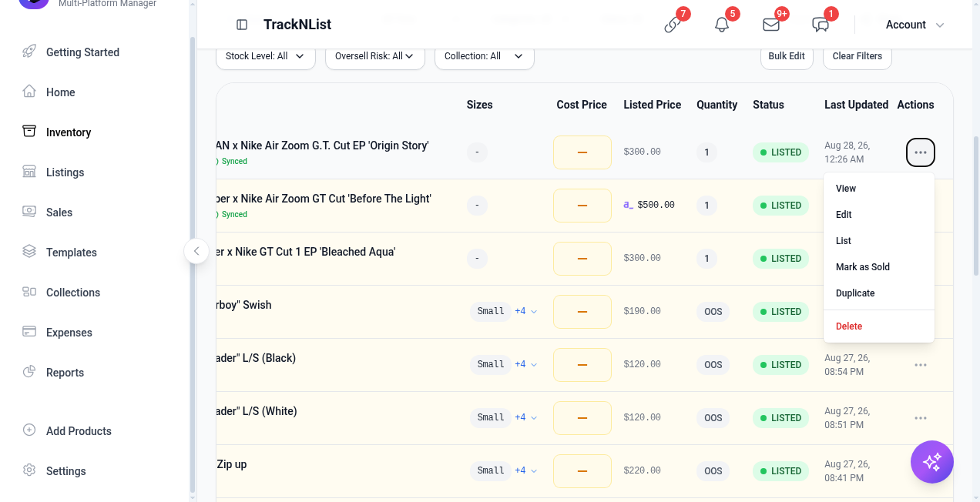Click the Sales cash icon

click(29, 212)
